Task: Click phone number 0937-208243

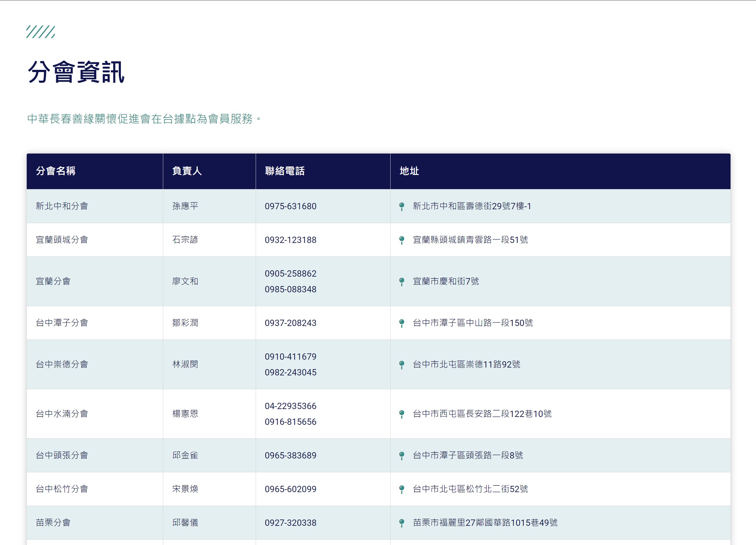Action: click(291, 323)
